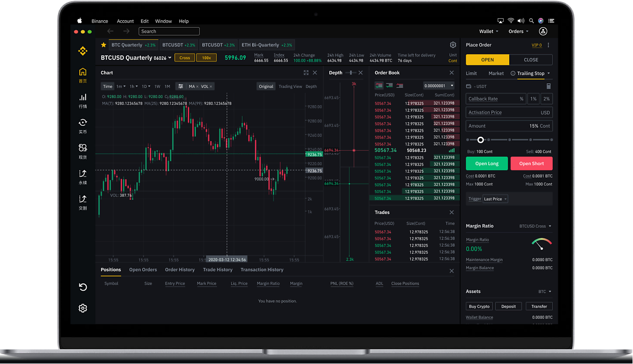Switch to the Open Orders tab
This screenshot has width=633, height=364.
click(143, 270)
